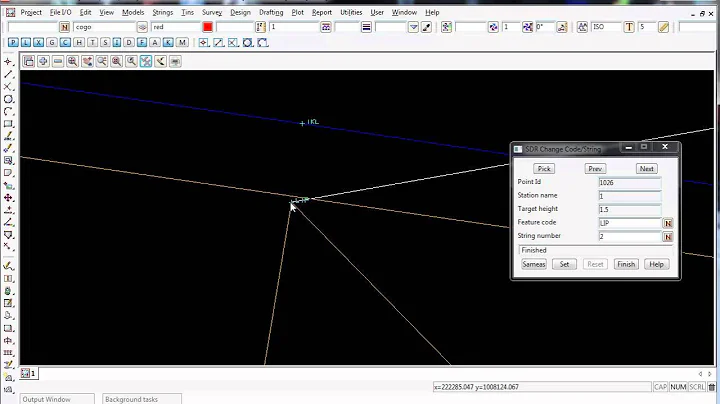Open the Survey menu
720x404 pixels.
tap(212, 12)
